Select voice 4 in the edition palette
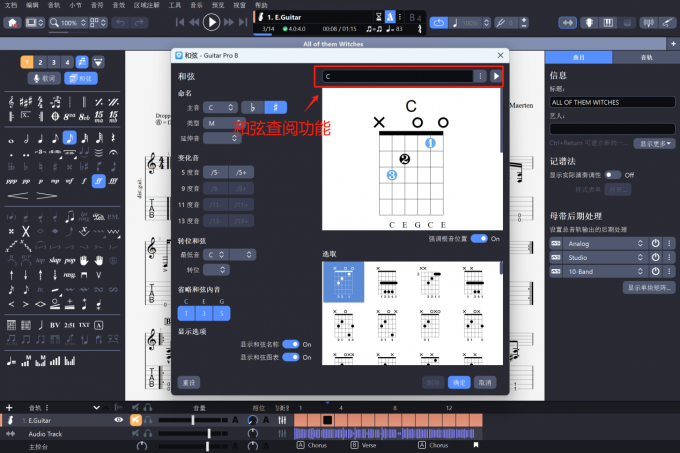 click(67, 62)
